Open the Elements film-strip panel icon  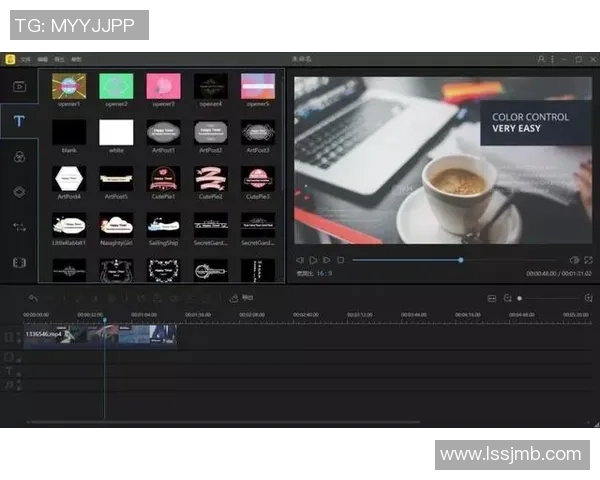[19, 262]
